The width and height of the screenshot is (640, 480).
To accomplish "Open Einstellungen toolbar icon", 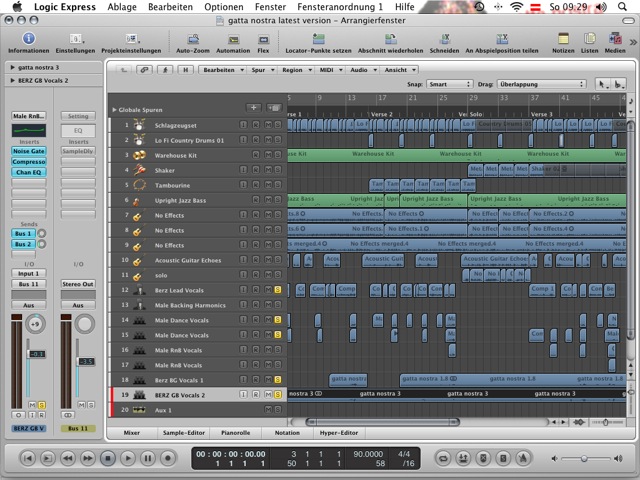I will (x=76, y=39).
